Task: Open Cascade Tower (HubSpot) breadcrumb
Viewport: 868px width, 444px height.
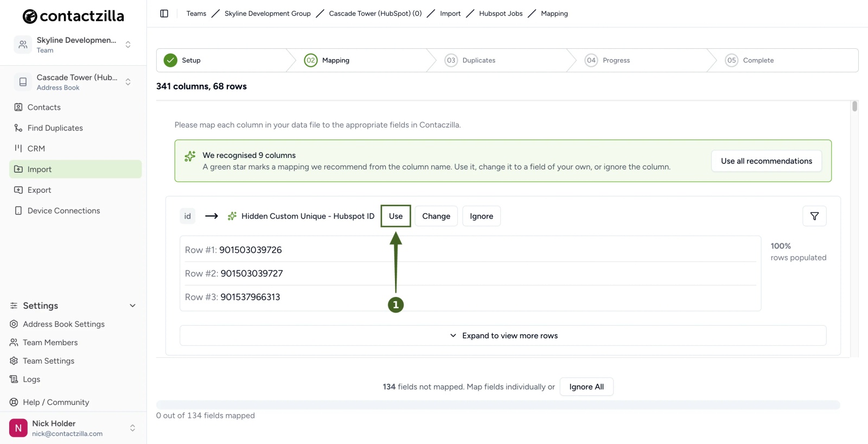Action: [x=375, y=14]
